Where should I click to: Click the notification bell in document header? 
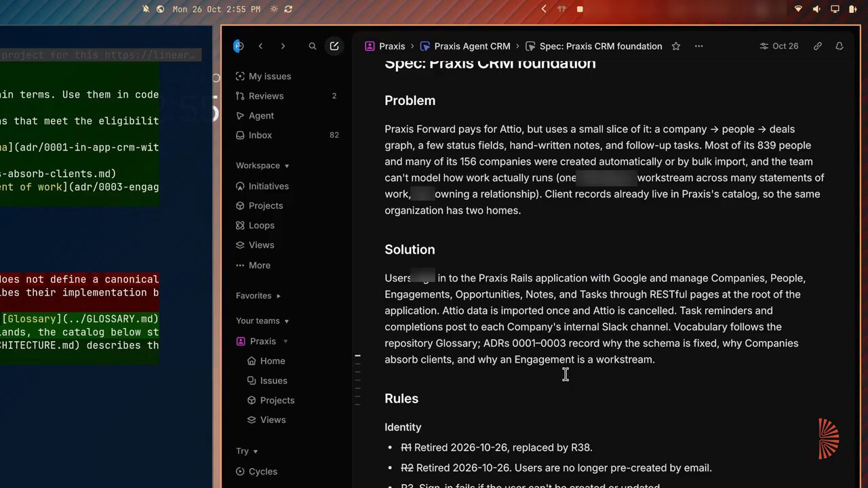[840, 46]
